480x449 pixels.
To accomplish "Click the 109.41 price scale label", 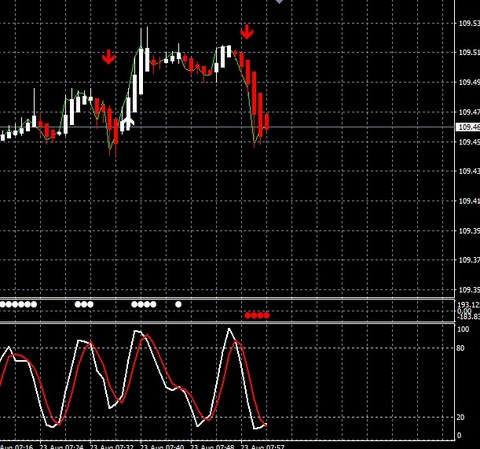I will click(x=469, y=201).
